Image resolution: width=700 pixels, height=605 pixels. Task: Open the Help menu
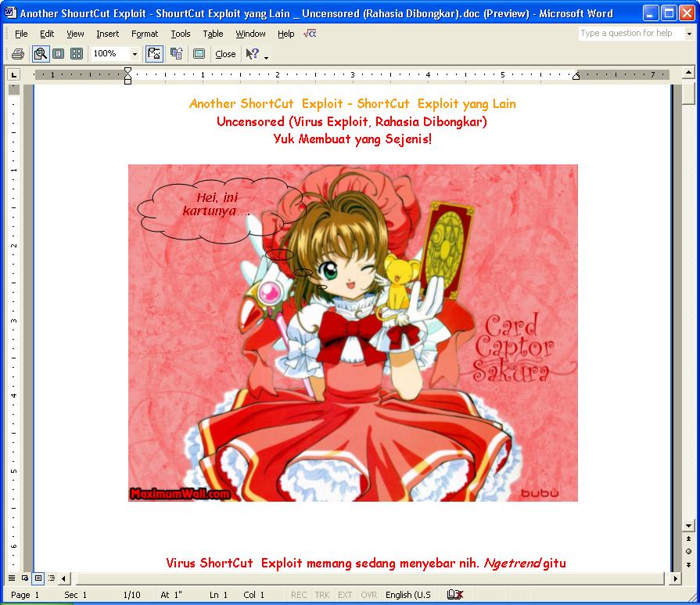point(285,34)
